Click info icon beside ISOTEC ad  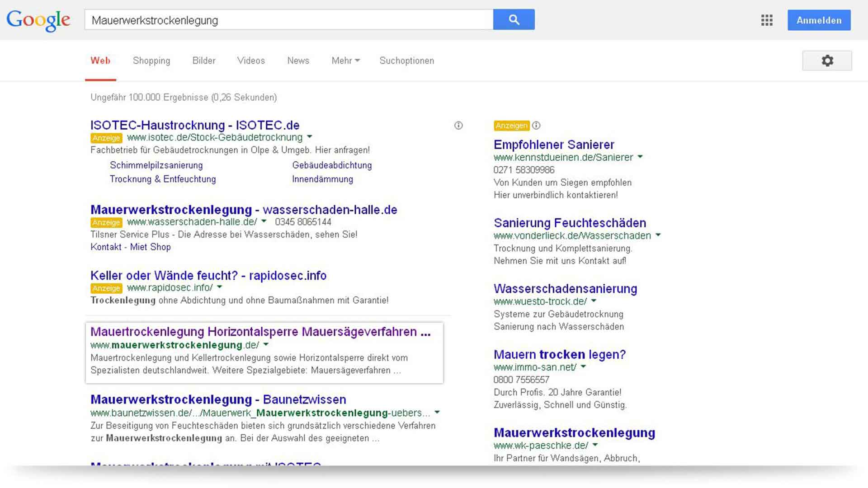point(458,126)
